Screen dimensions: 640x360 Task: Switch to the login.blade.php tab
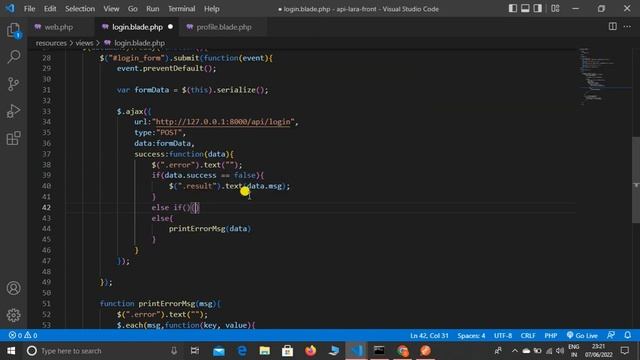coord(137,27)
